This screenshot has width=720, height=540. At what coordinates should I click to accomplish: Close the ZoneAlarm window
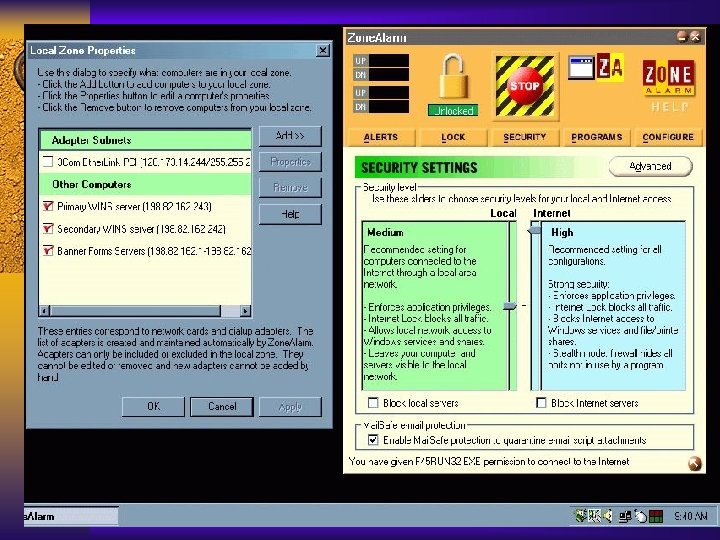click(695, 36)
